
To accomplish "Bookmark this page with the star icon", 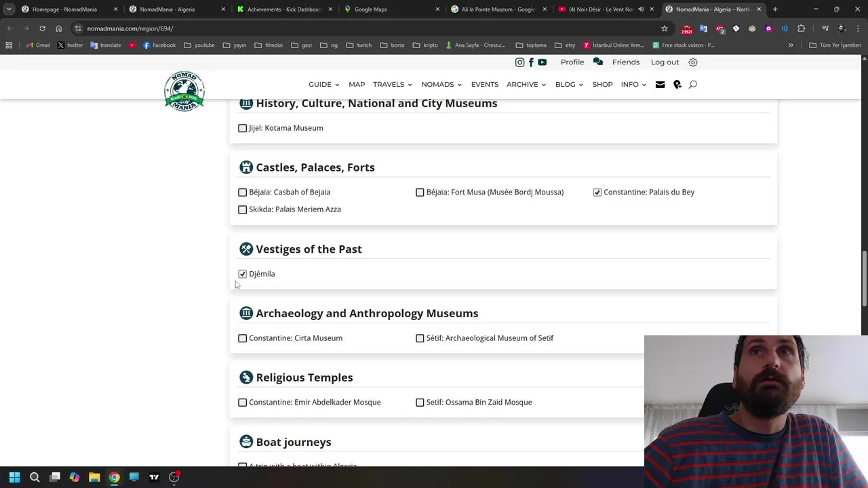I will point(665,28).
